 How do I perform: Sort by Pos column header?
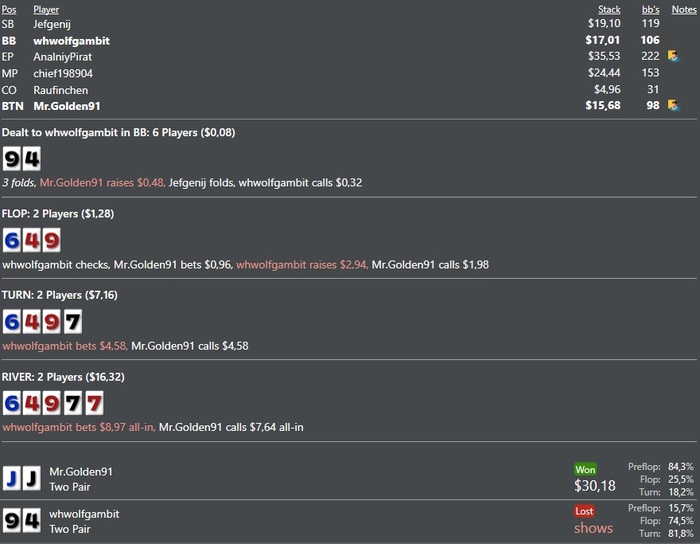point(9,9)
